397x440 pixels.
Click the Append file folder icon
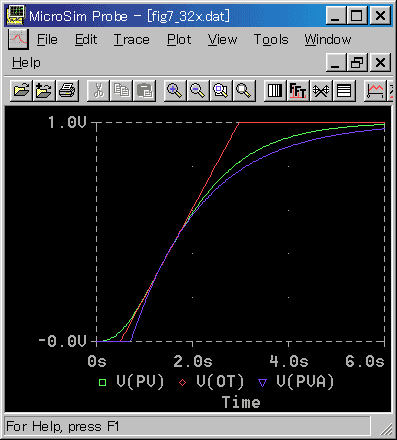click(x=44, y=90)
